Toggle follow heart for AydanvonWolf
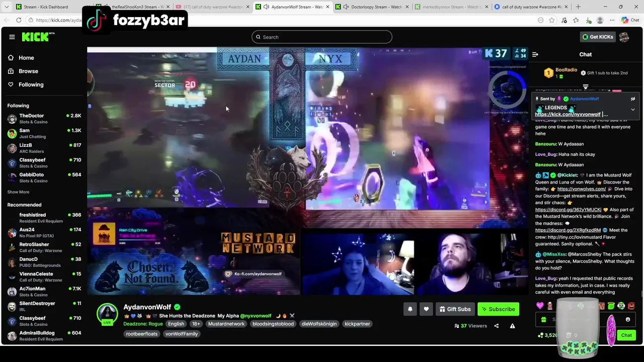Image resolution: width=644 pixels, height=362 pixels. click(426, 309)
